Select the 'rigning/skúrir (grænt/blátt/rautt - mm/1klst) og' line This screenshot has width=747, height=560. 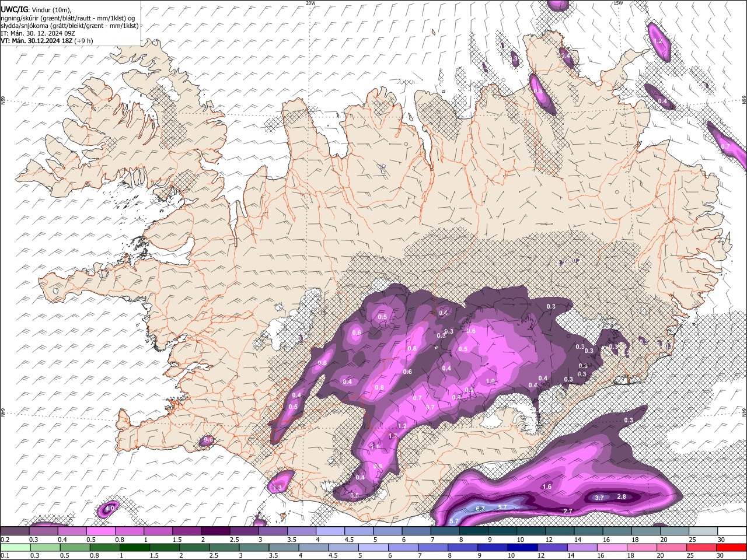[x=68, y=17]
